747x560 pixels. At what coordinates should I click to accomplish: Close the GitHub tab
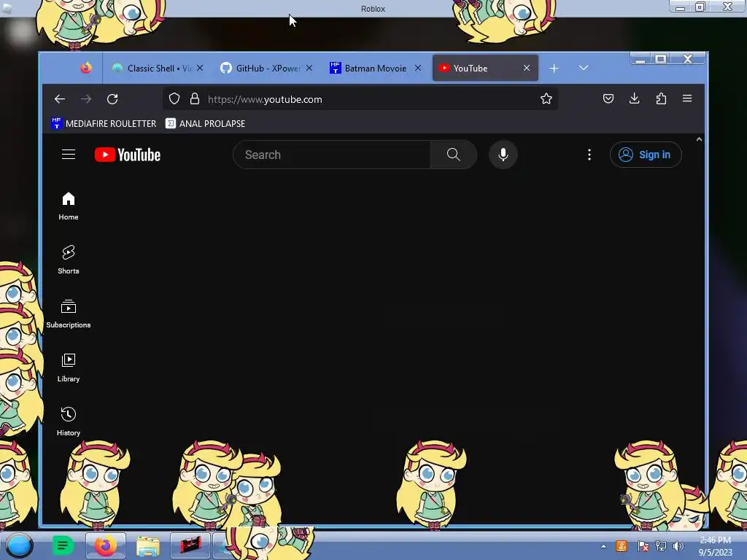point(309,68)
